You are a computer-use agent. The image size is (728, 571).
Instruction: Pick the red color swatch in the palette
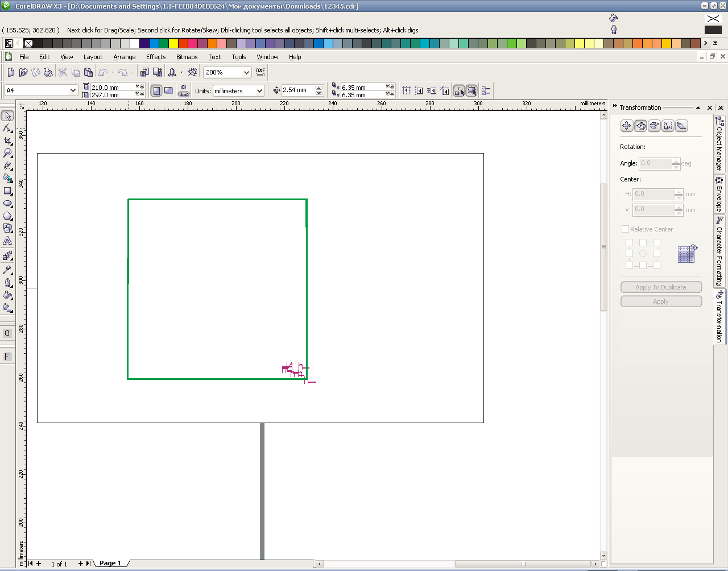point(183,43)
